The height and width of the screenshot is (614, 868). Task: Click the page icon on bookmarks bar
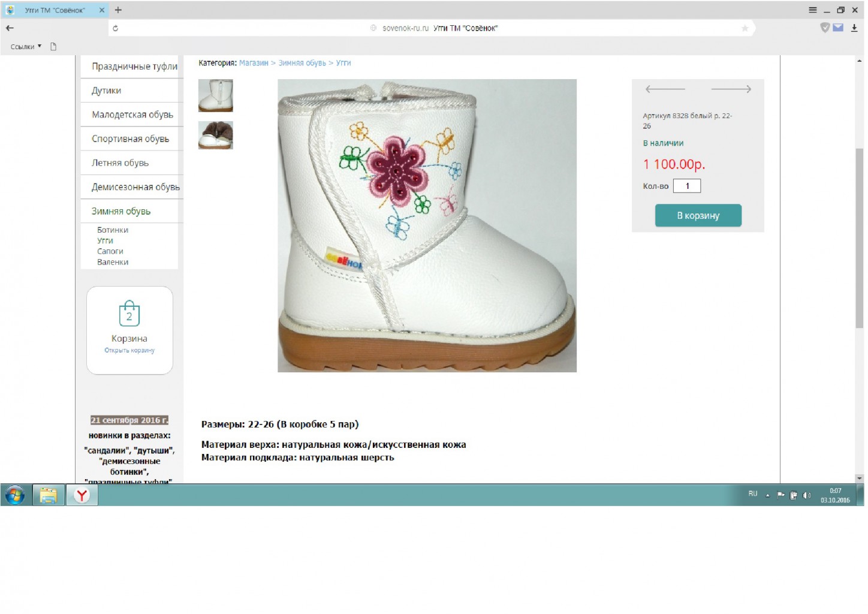click(x=53, y=46)
